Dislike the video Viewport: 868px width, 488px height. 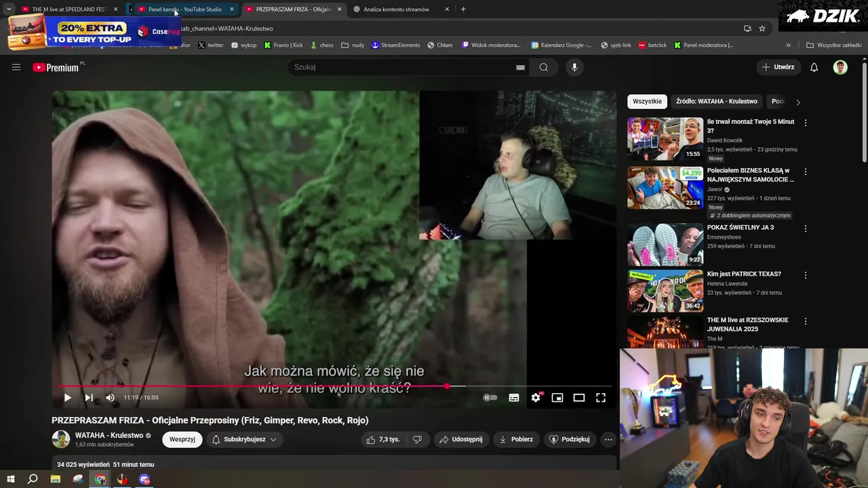[418, 439]
